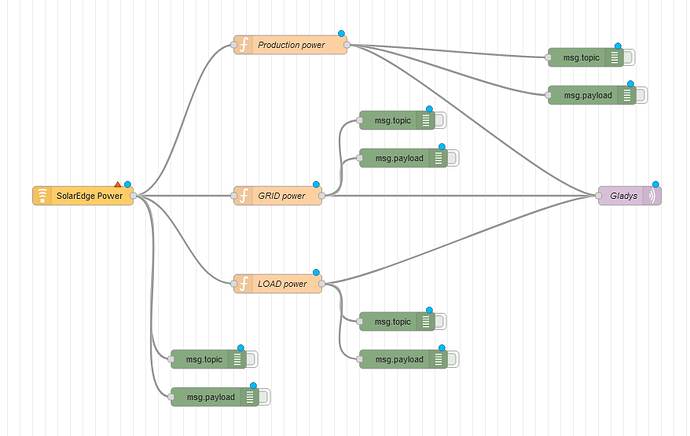Disable the msg.topic debug node below LOAD power
Image resolution: width=690 pixels, height=436 pixels.
442,322
